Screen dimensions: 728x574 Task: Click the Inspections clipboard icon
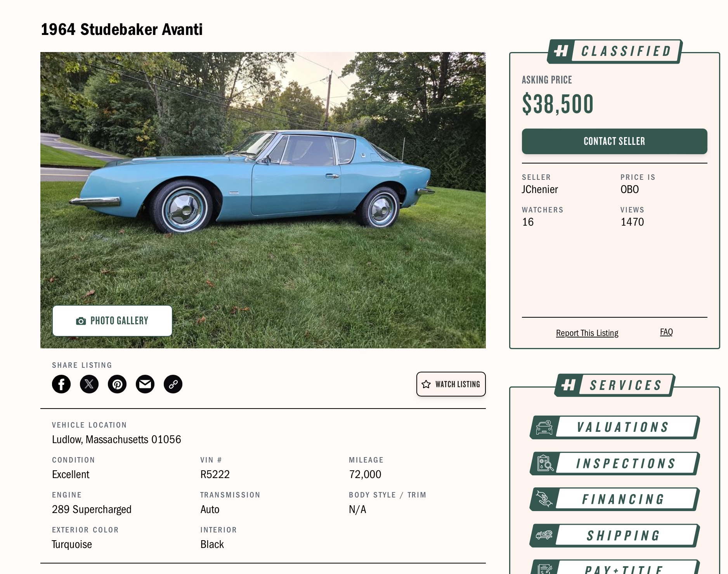tap(545, 463)
